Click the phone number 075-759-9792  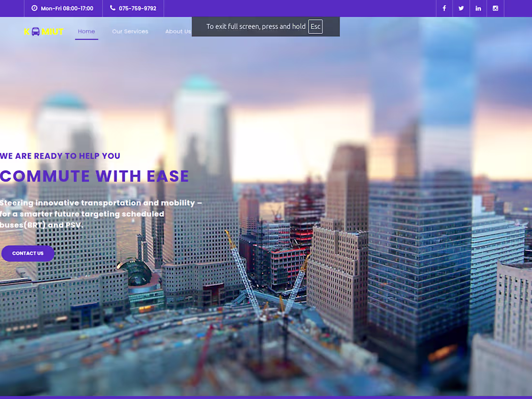coord(137,9)
